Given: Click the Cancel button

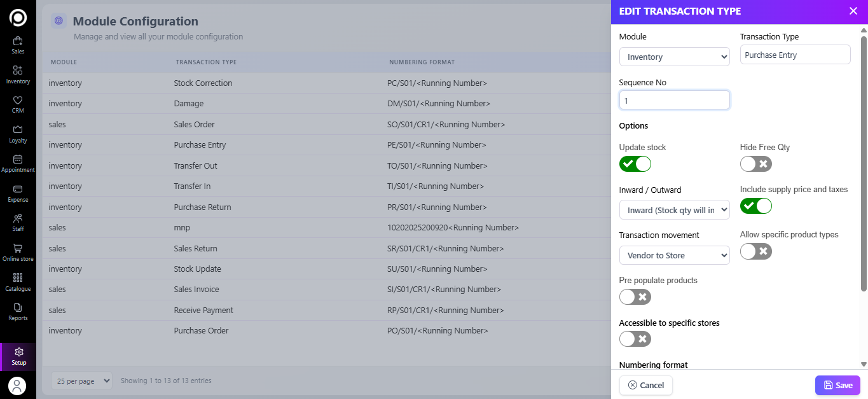Looking at the screenshot, I should [645, 385].
